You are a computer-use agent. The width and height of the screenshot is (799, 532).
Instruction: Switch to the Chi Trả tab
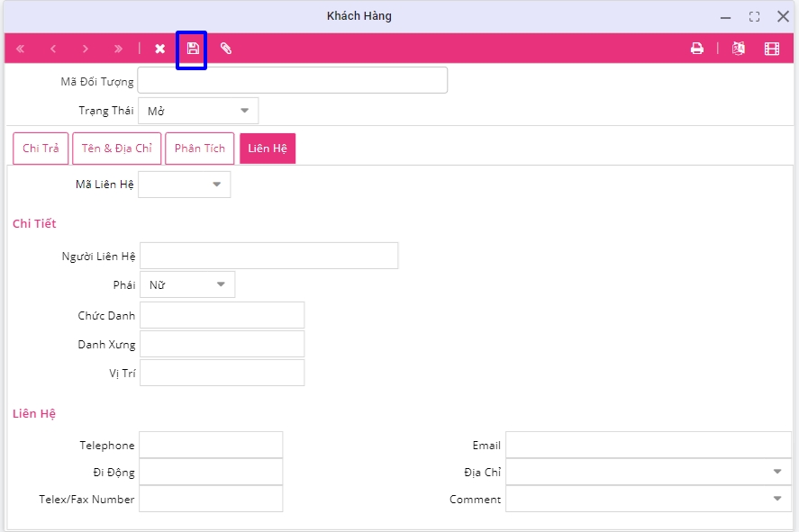coord(41,149)
